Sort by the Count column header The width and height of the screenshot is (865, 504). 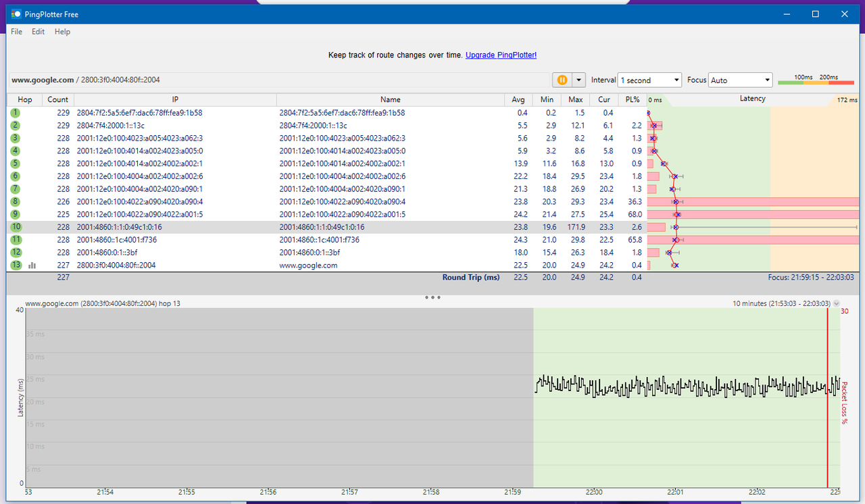[x=58, y=99]
